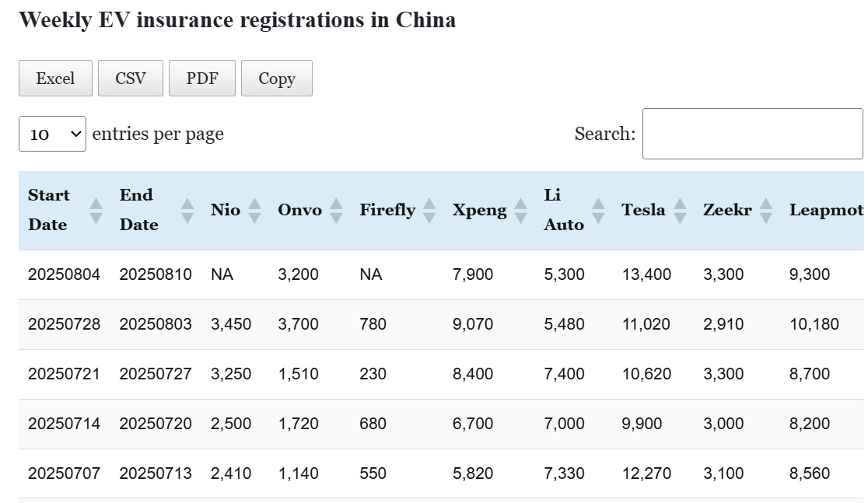This screenshot has width=868, height=503.
Task: Focus the Search input field
Action: coord(752,134)
